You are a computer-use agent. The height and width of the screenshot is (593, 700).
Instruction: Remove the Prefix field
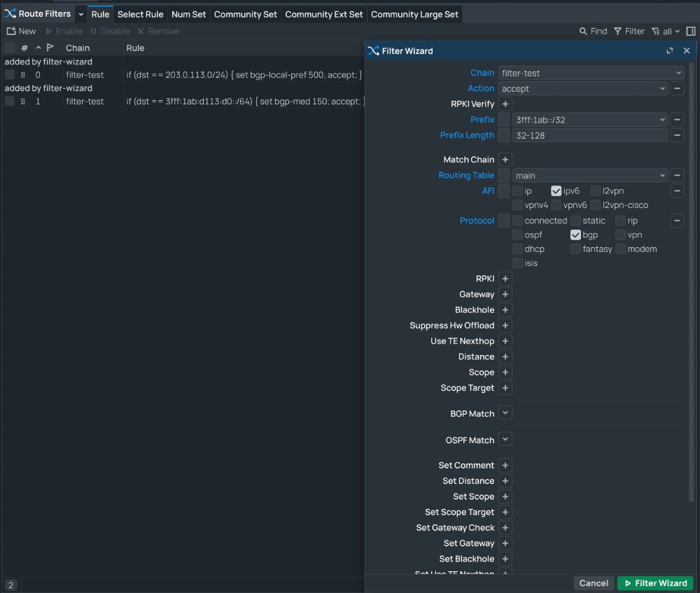coord(677,120)
